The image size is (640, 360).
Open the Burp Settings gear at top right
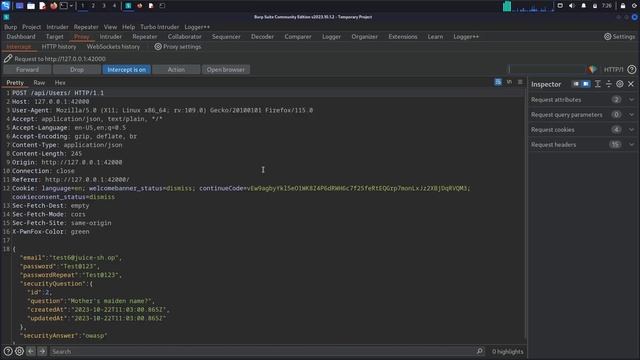tap(607, 37)
